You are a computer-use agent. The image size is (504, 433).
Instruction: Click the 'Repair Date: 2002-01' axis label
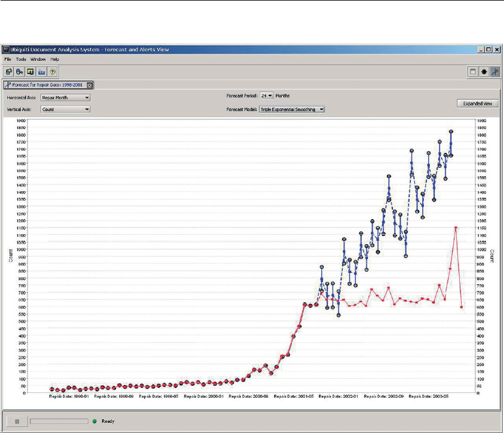click(338, 397)
